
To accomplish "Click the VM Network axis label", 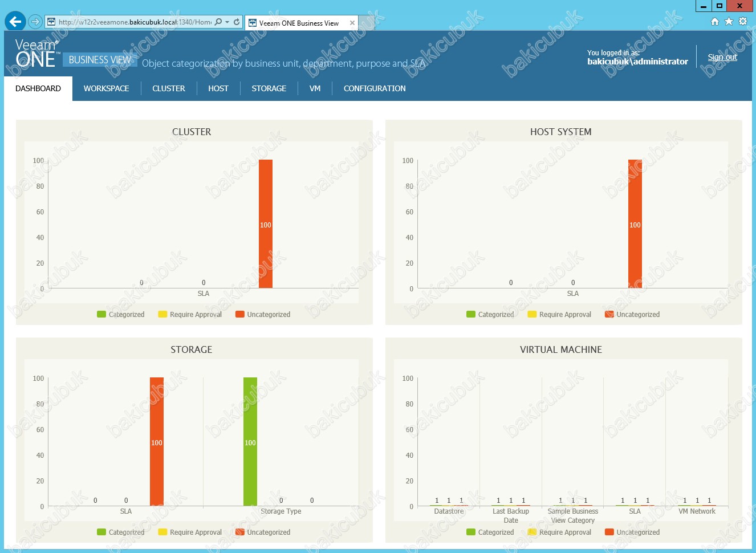I will [697, 511].
